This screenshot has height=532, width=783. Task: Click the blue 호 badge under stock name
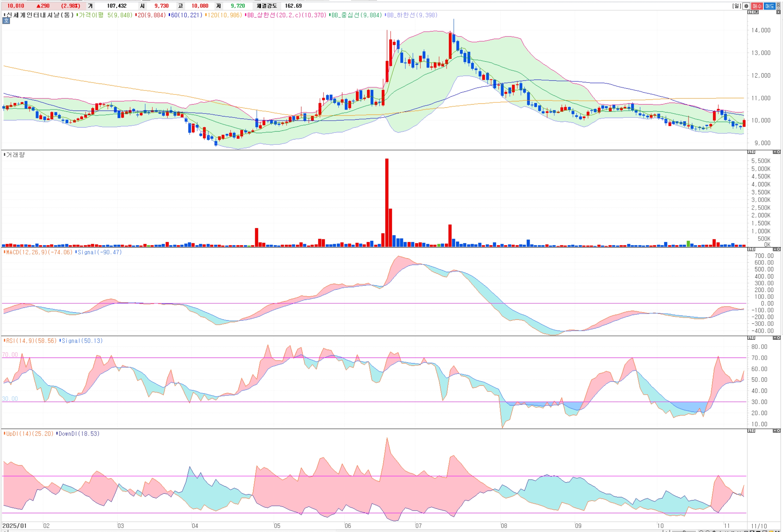click(x=6, y=21)
